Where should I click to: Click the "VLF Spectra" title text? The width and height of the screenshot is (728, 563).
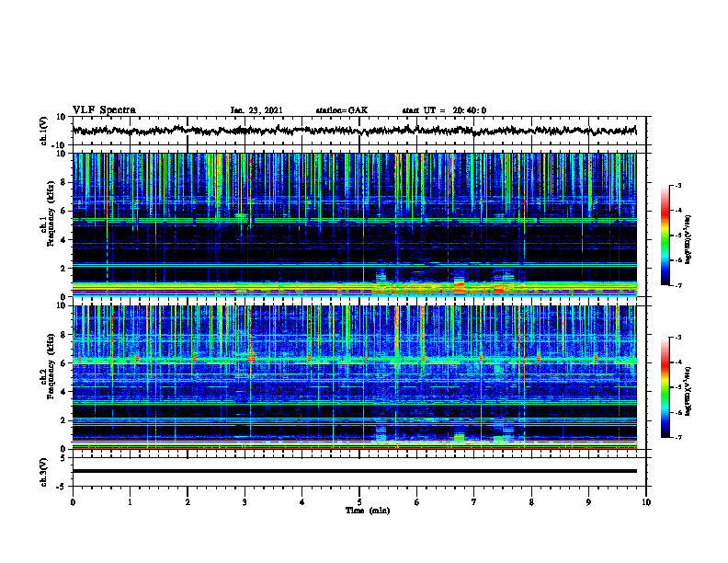104,110
